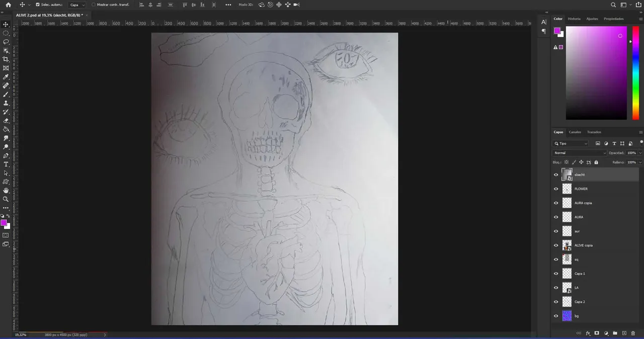Open the Color panel options menu
This screenshot has height=339, width=644.
pyautogui.click(x=640, y=19)
